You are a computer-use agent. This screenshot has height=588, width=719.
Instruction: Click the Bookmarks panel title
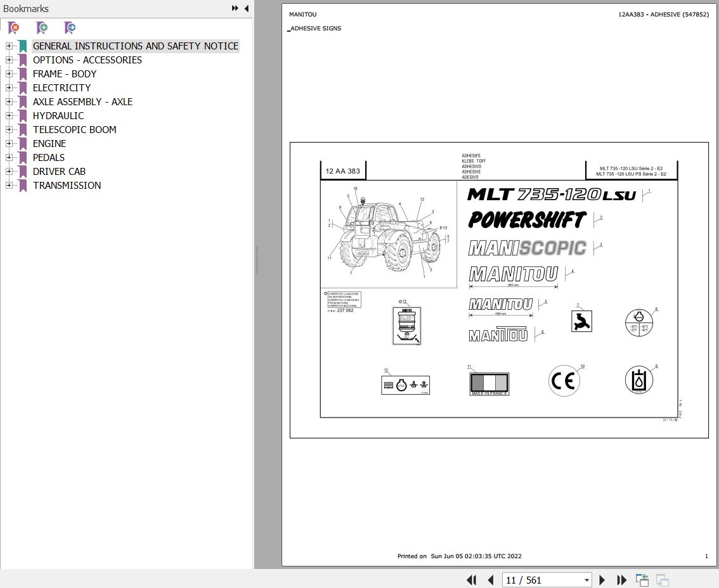tap(25, 9)
